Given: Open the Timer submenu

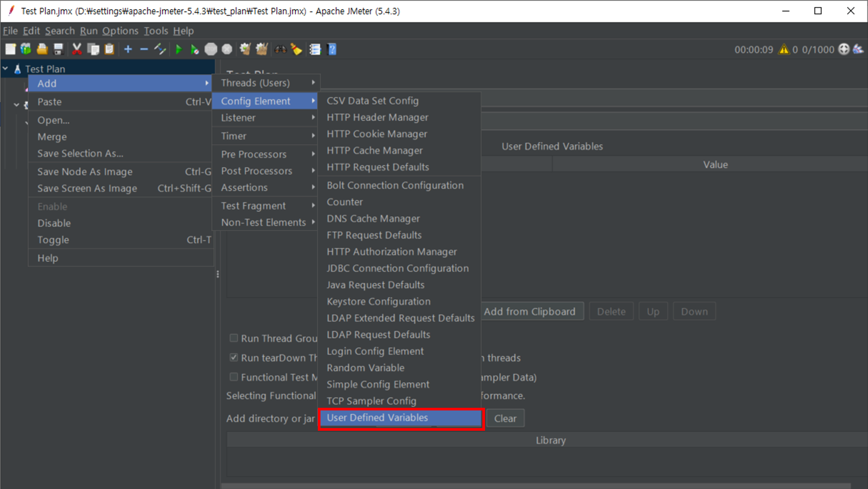Looking at the screenshot, I should pyautogui.click(x=266, y=136).
